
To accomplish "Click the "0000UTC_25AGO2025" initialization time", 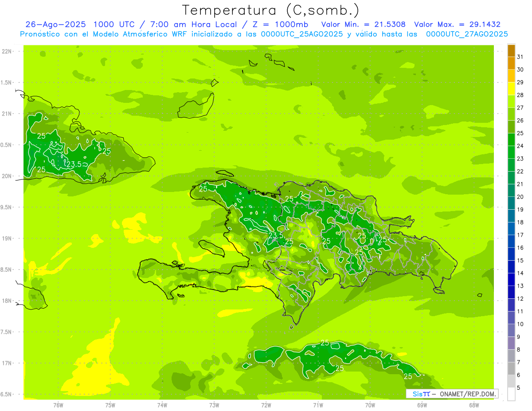I will coord(301,34).
